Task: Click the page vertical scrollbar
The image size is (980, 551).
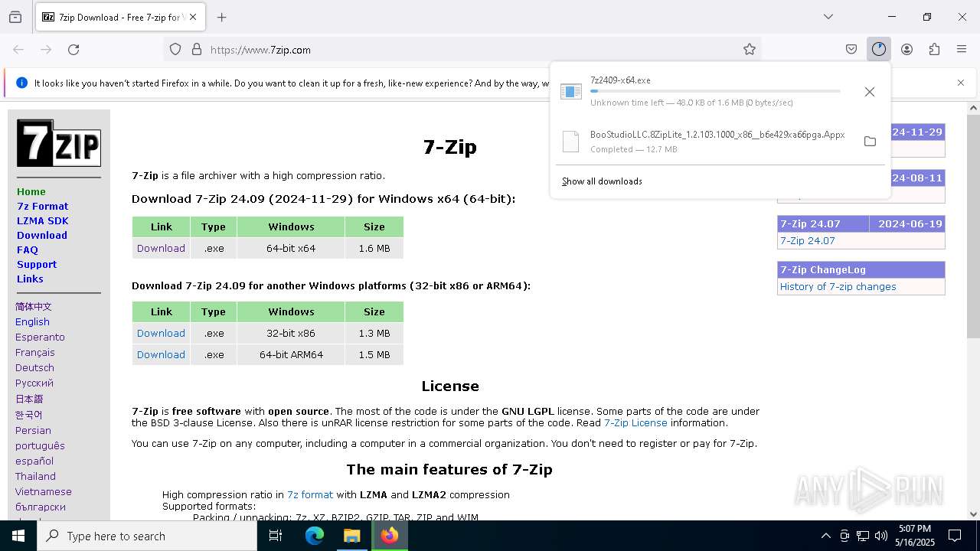Action: 973,226
